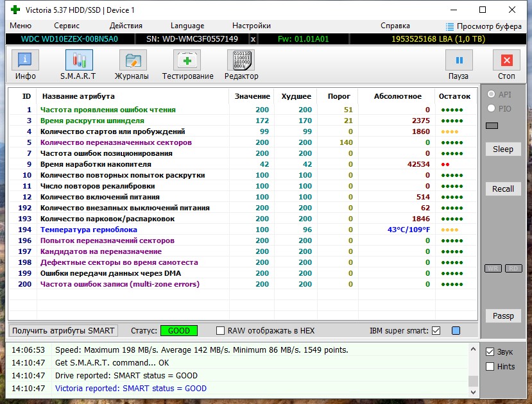Select row Ошибки передачи данных через DMA
Screen dimensions: 532x404
(243, 273)
